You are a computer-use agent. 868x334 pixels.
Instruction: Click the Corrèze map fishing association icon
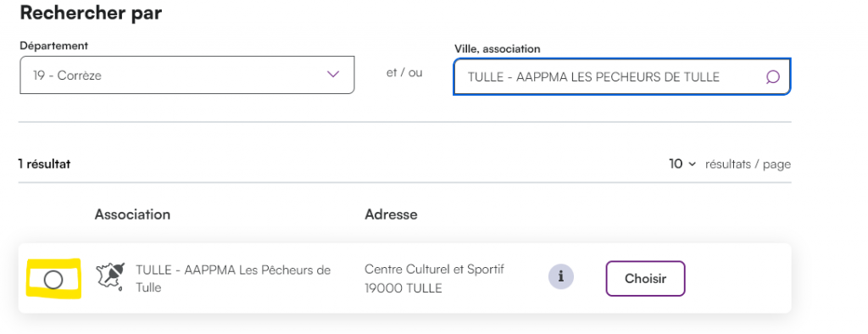tap(110, 277)
